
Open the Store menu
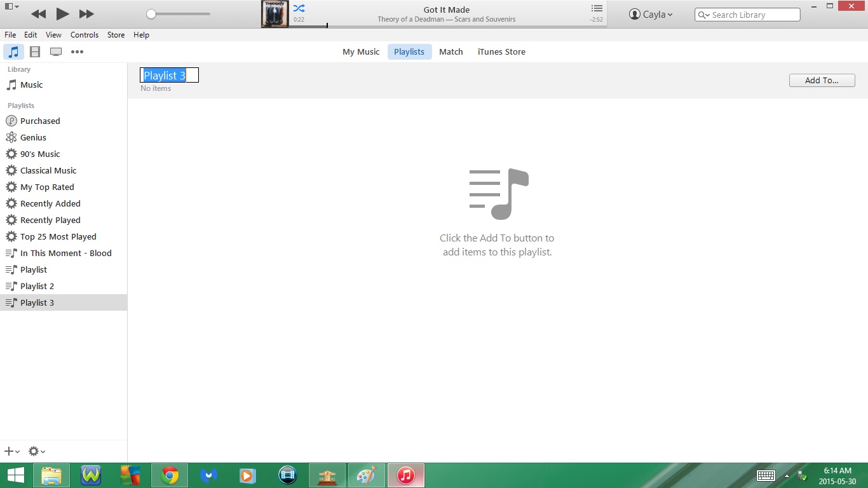116,35
